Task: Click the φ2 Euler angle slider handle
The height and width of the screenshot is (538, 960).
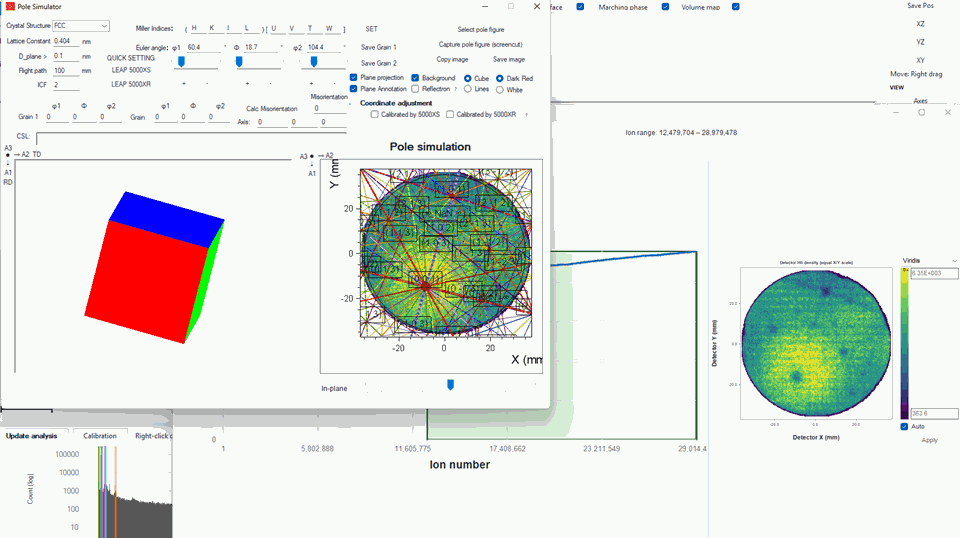Action: click(x=314, y=62)
